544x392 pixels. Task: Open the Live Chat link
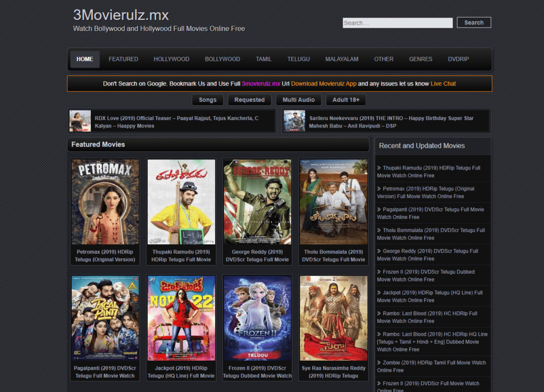click(x=443, y=83)
